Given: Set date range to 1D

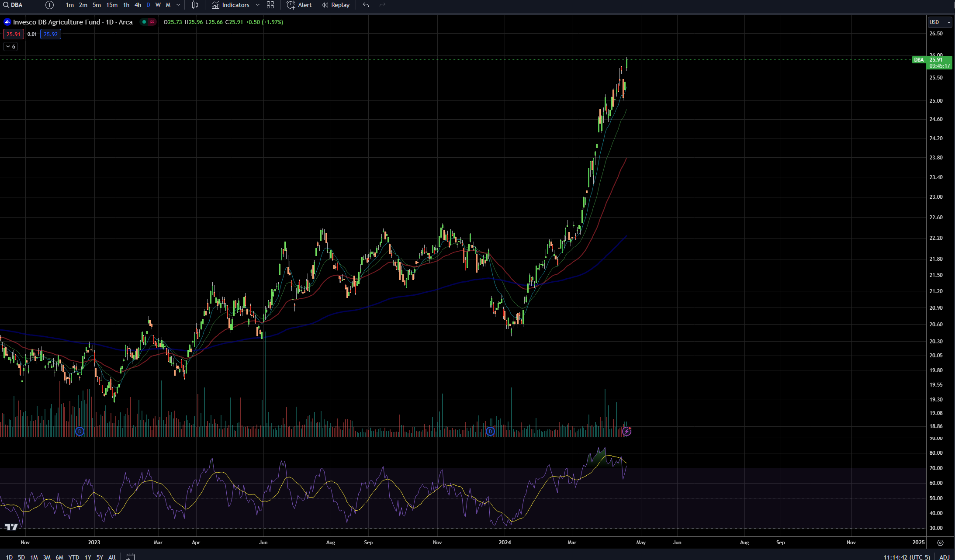Looking at the screenshot, I should tap(9, 557).
